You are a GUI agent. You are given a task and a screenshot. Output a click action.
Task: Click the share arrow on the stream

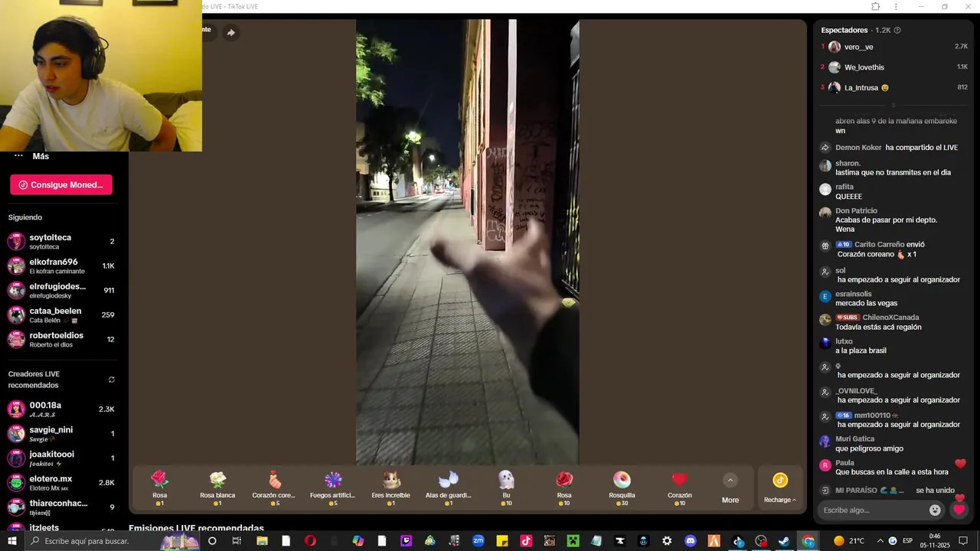tap(231, 32)
